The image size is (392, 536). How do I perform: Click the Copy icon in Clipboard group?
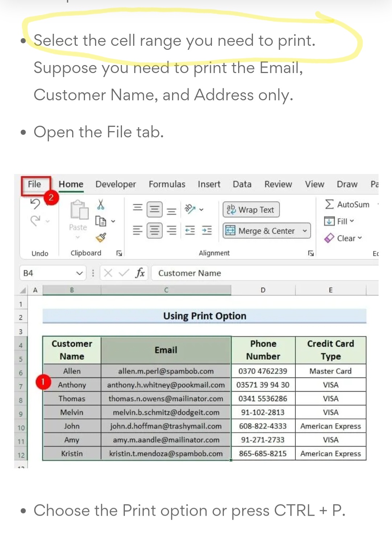[101, 221]
